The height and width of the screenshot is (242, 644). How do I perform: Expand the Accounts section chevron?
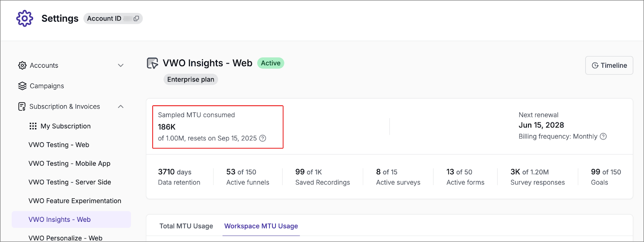click(x=121, y=65)
